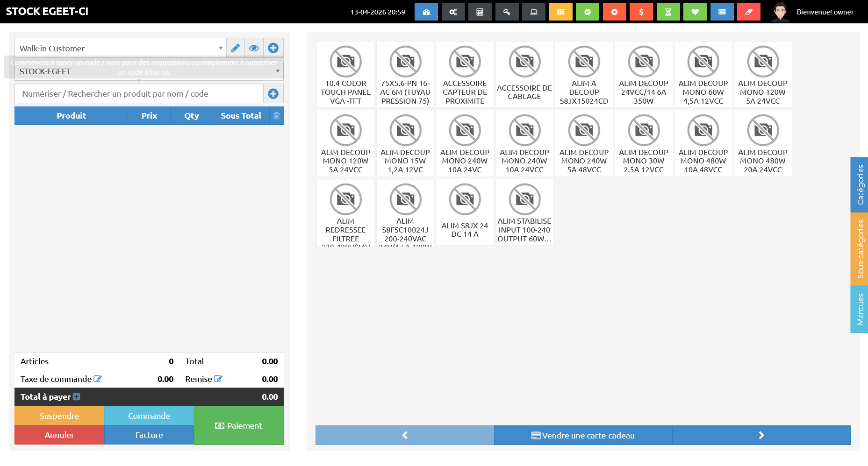868x466 pixels.
Task: Click the red eraser icon
Action: tap(748, 12)
